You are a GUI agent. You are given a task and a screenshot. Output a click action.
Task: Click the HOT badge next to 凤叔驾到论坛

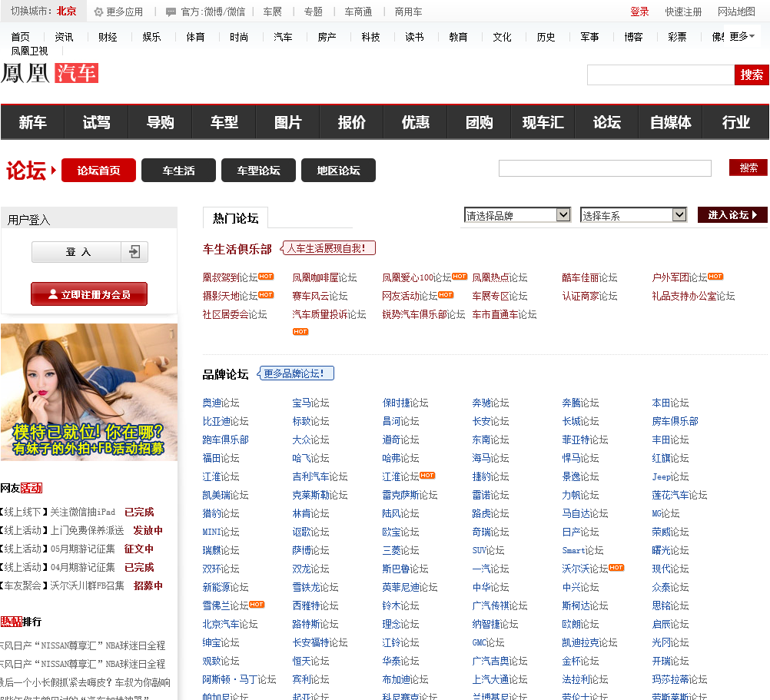[x=266, y=277]
